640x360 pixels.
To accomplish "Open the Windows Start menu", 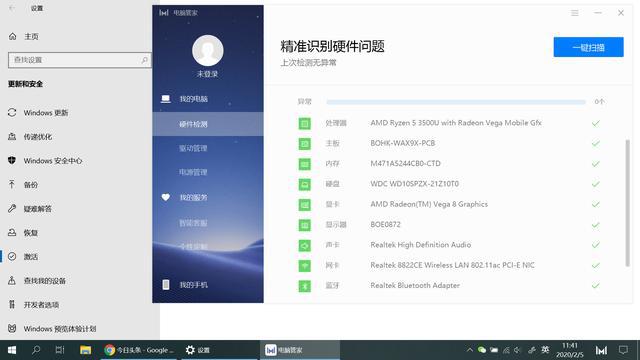I will 12,350.
